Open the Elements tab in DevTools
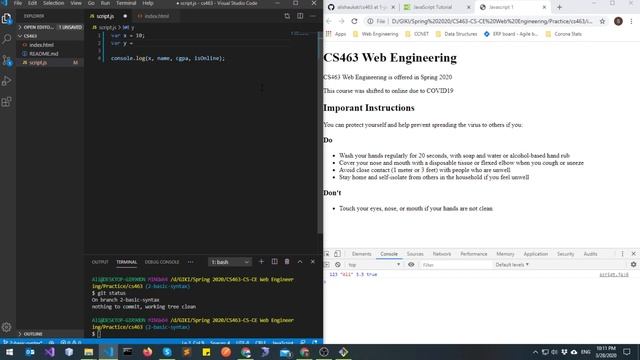The image size is (640, 360). coord(362,254)
